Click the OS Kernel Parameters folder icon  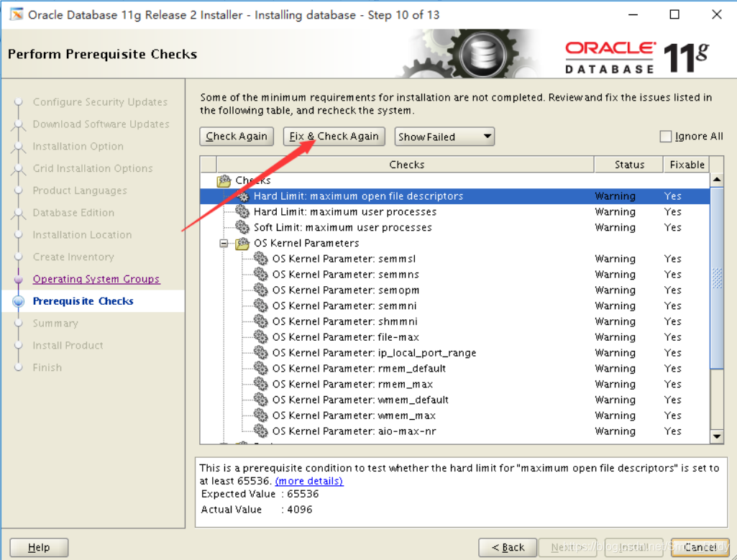tap(242, 244)
